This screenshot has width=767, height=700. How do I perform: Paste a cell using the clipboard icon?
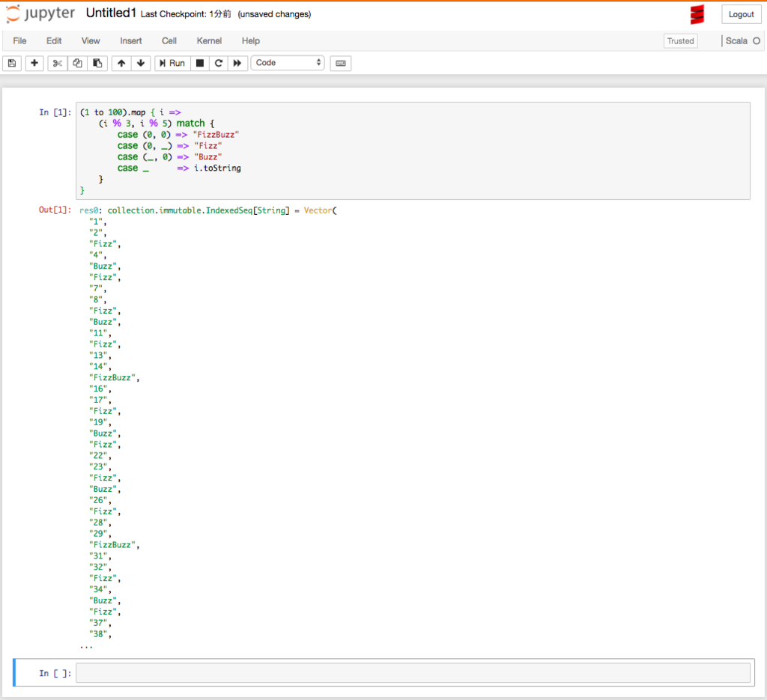point(97,63)
